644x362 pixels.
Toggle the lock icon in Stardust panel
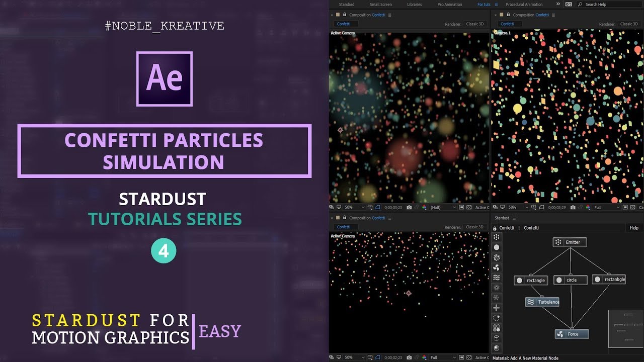(x=495, y=228)
